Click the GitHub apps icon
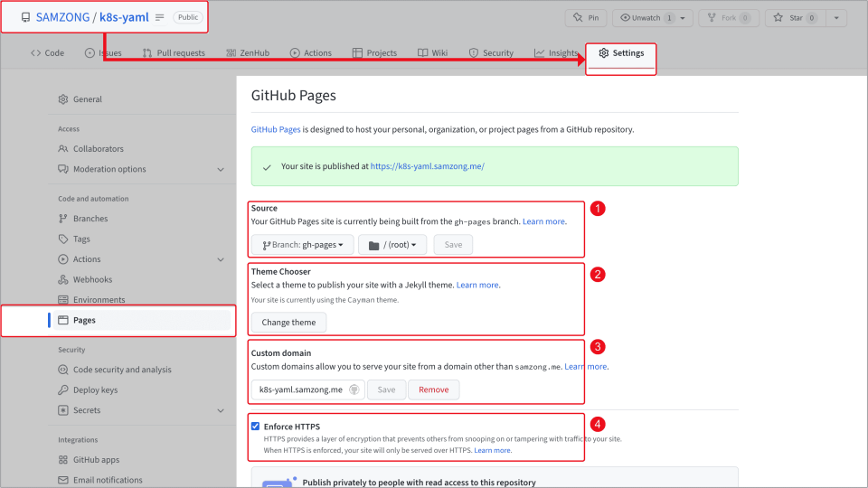868x488 pixels. 63,460
